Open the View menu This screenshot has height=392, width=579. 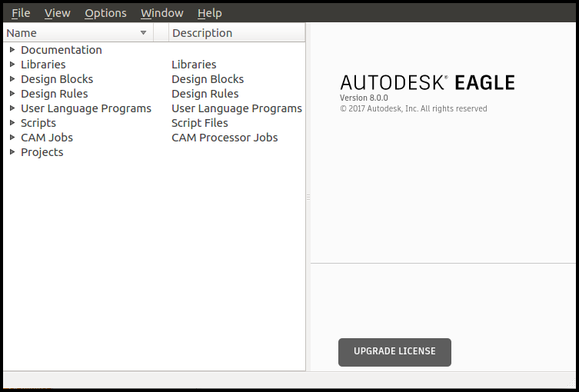57,13
